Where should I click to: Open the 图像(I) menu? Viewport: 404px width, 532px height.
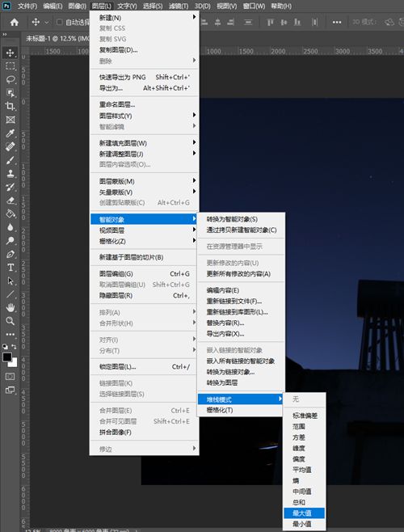click(x=77, y=6)
